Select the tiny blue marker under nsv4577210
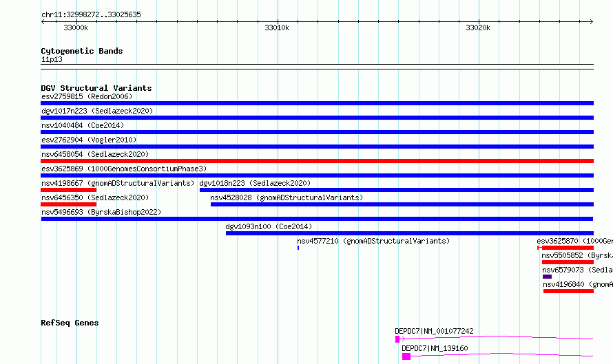Image resolution: width=613 pixels, height=364 pixels. tap(298, 248)
